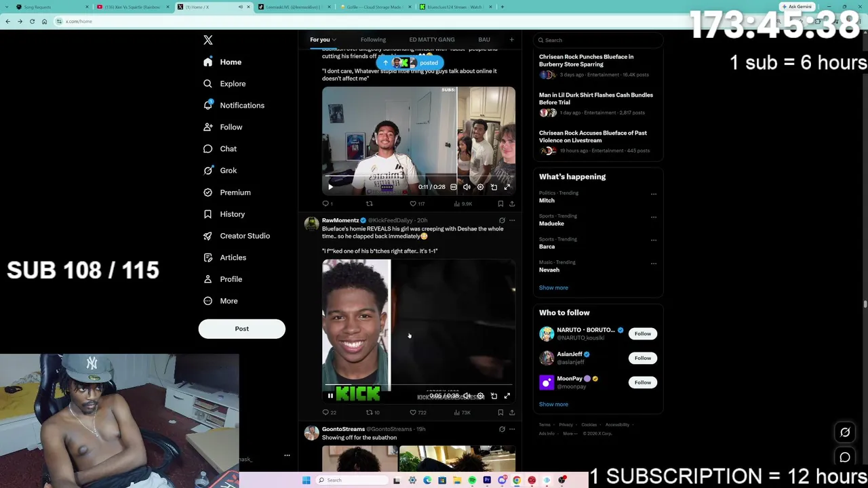
Task: Play the top video at 0:11
Action: (330, 187)
